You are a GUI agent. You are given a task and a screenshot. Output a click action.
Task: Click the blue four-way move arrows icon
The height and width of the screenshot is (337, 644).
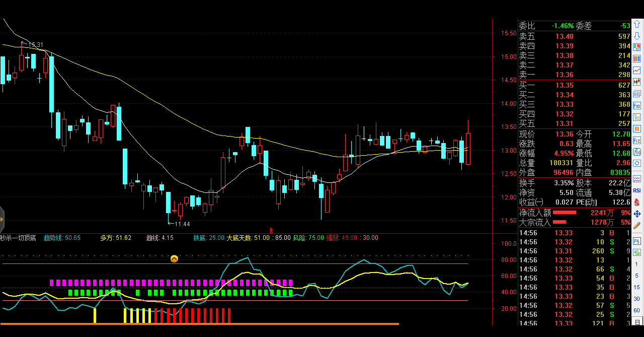point(637,214)
